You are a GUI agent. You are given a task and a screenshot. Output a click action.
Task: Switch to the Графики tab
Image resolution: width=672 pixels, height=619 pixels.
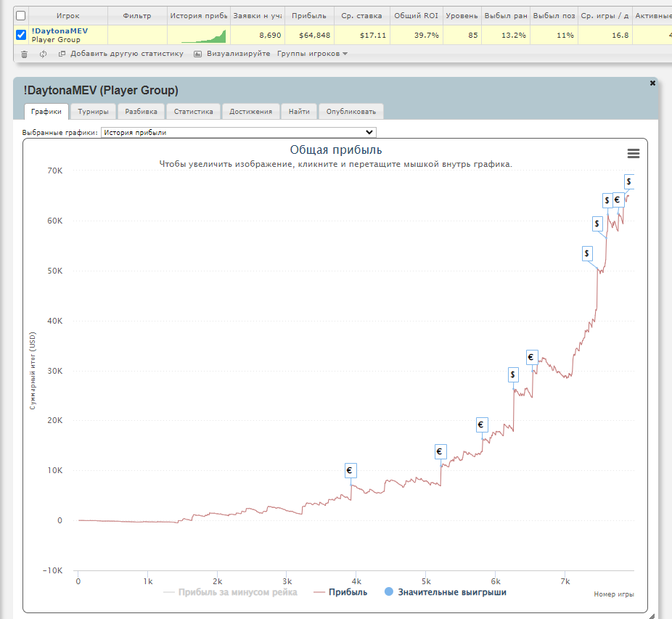(46, 112)
